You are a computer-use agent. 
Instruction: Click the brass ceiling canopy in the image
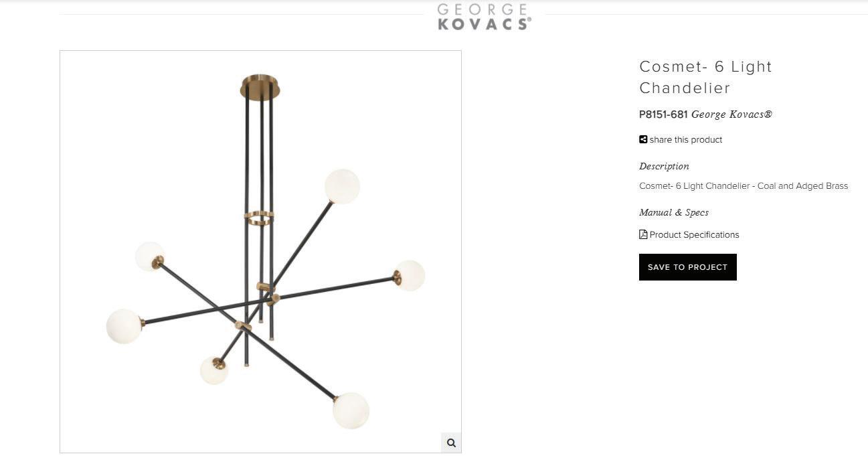(260, 86)
